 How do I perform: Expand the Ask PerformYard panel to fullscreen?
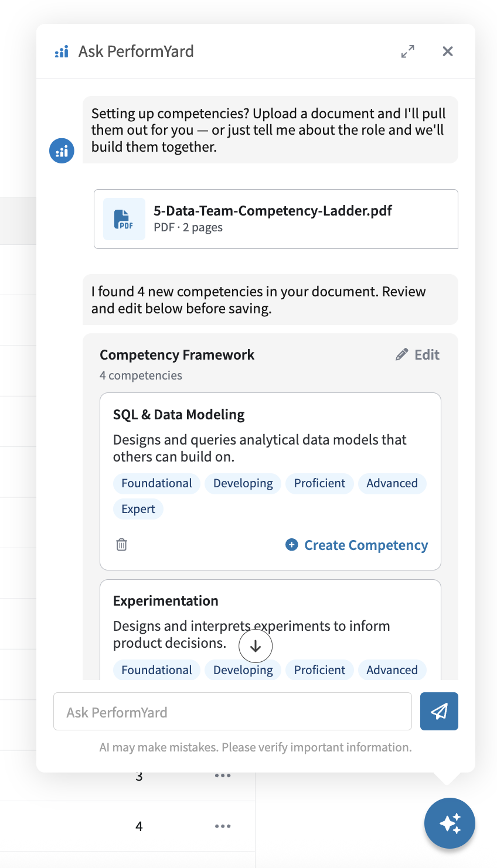408,52
